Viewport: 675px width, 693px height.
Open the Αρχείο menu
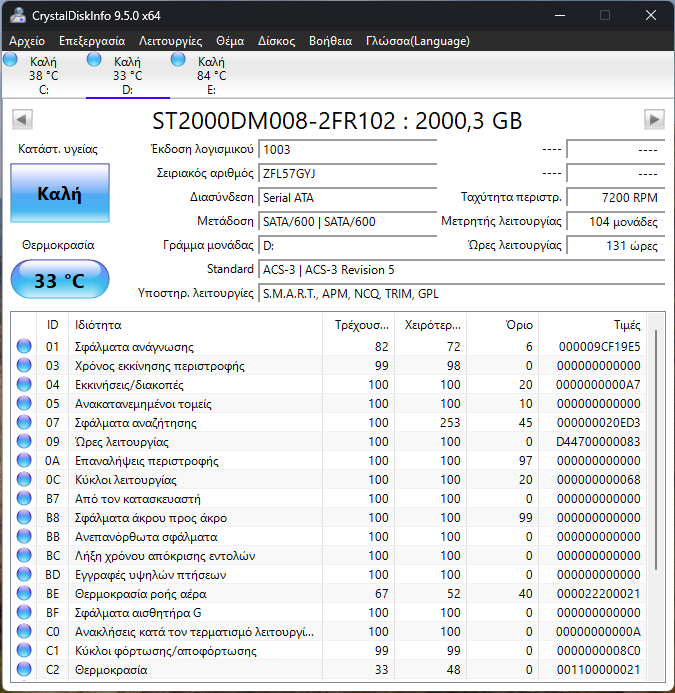(x=27, y=41)
